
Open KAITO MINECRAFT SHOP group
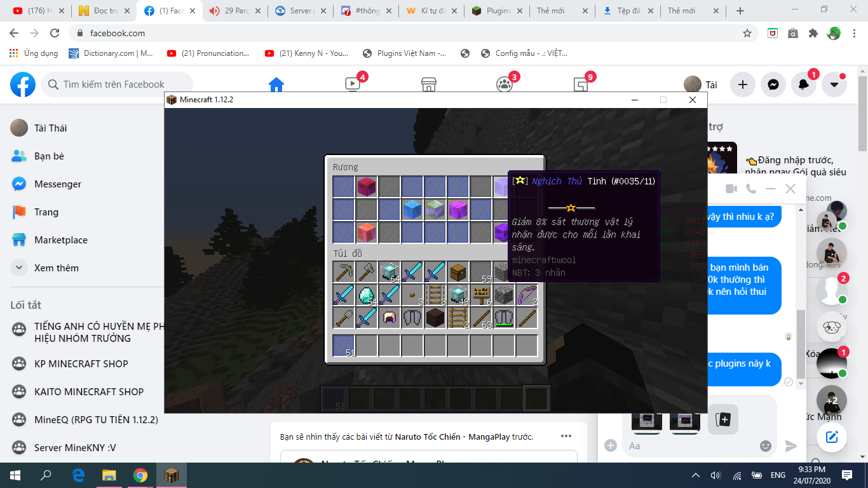[x=89, y=391]
